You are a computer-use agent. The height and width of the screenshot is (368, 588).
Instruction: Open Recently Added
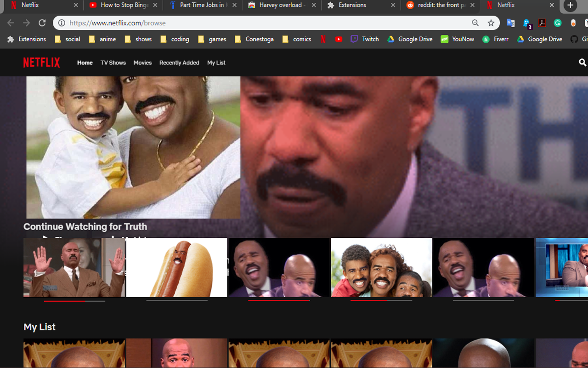tap(179, 63)
